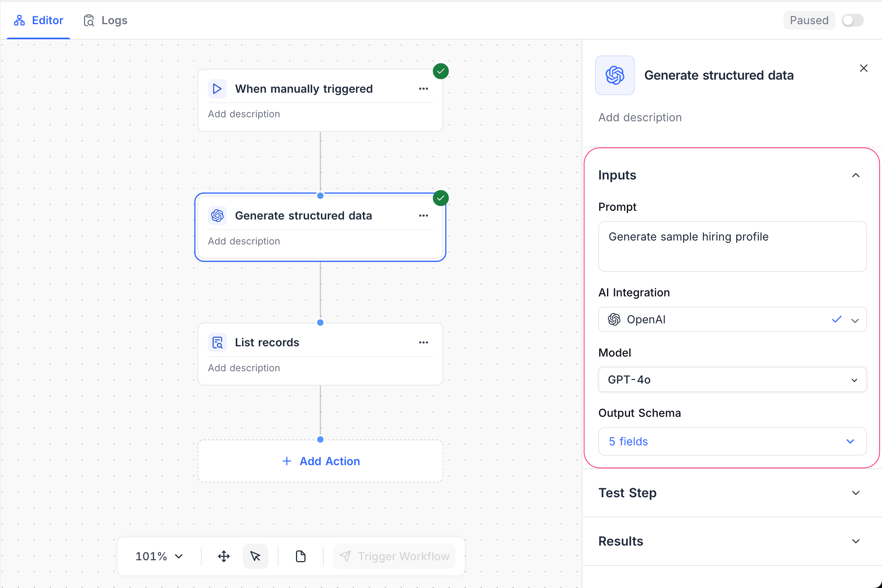Click the play trigger icon on When manually triggered node
Screen dimensions: 882x588
(x=217, y=88)
